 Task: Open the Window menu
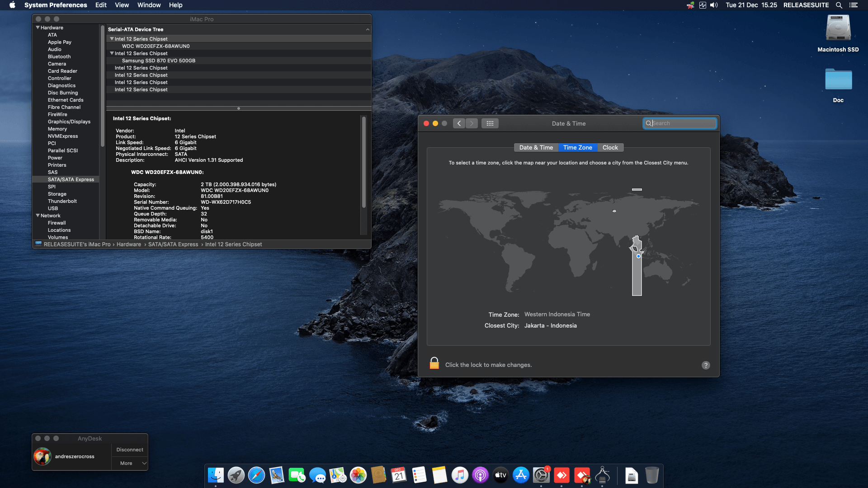tap(149, 5)
